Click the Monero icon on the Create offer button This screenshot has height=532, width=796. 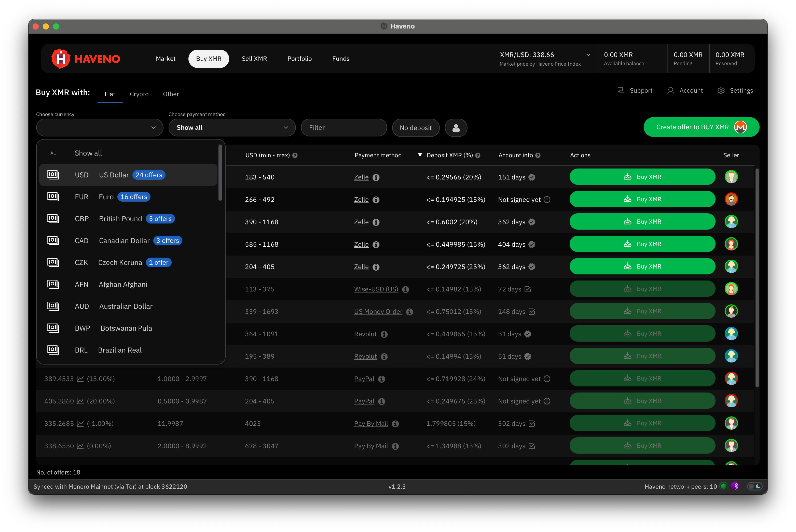pos(741,127)
